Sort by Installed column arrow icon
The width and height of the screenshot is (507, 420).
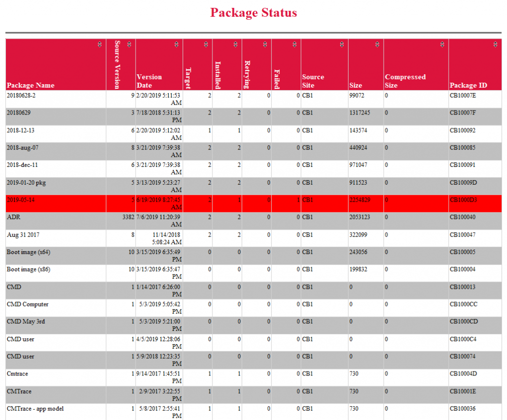point(235,45)
